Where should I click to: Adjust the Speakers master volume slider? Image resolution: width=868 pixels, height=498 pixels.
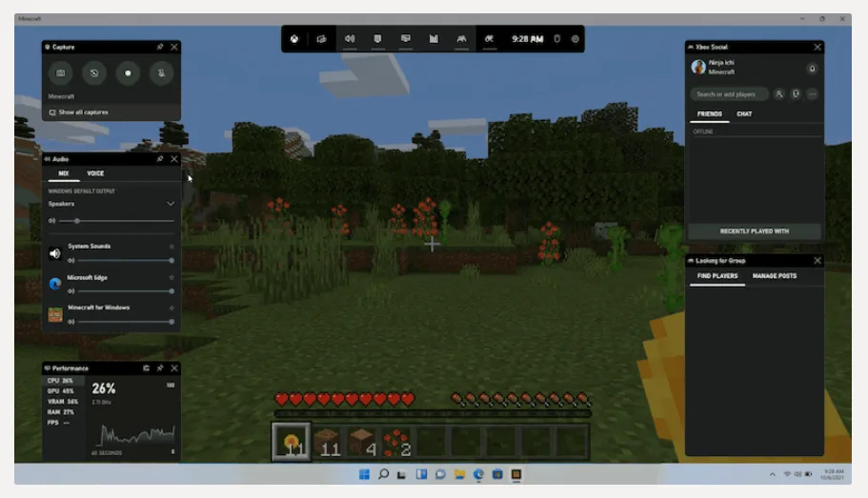[116, 221]
